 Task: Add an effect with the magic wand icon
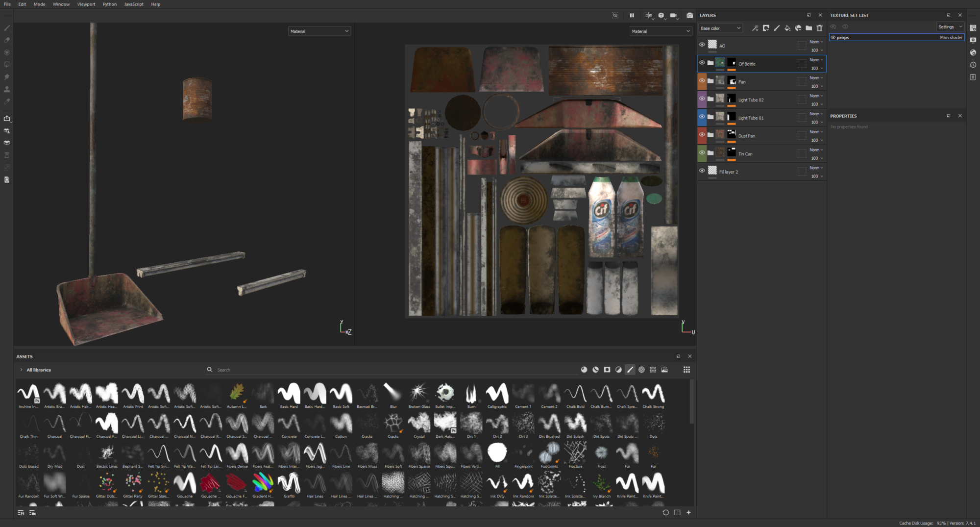point(755,28)
